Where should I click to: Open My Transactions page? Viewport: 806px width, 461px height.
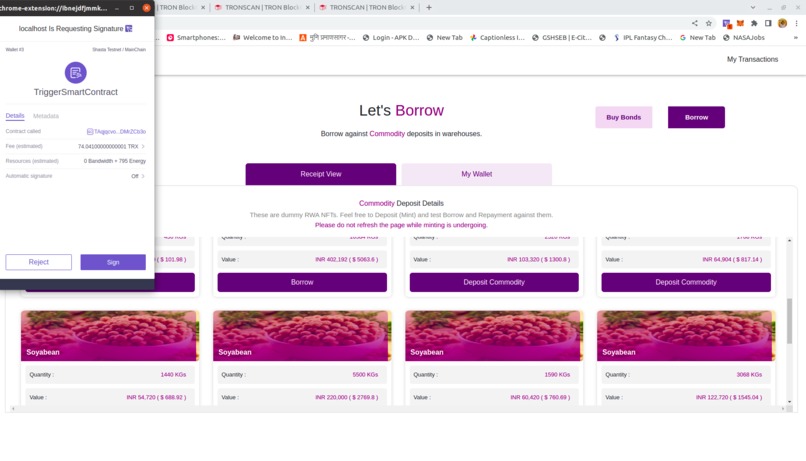(x=752, y=60)
